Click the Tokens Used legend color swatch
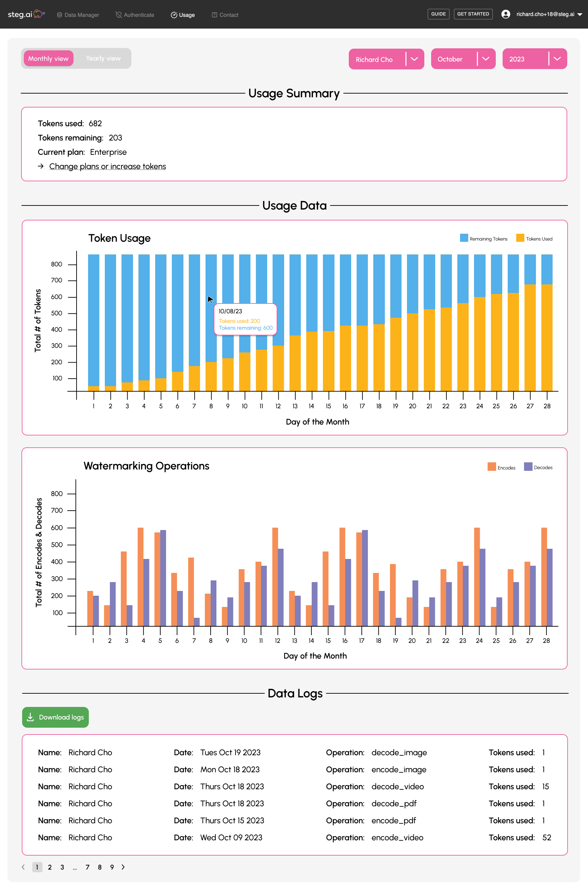Image resolution: width=588 pixels, height=892 pixels. point(520,238)
